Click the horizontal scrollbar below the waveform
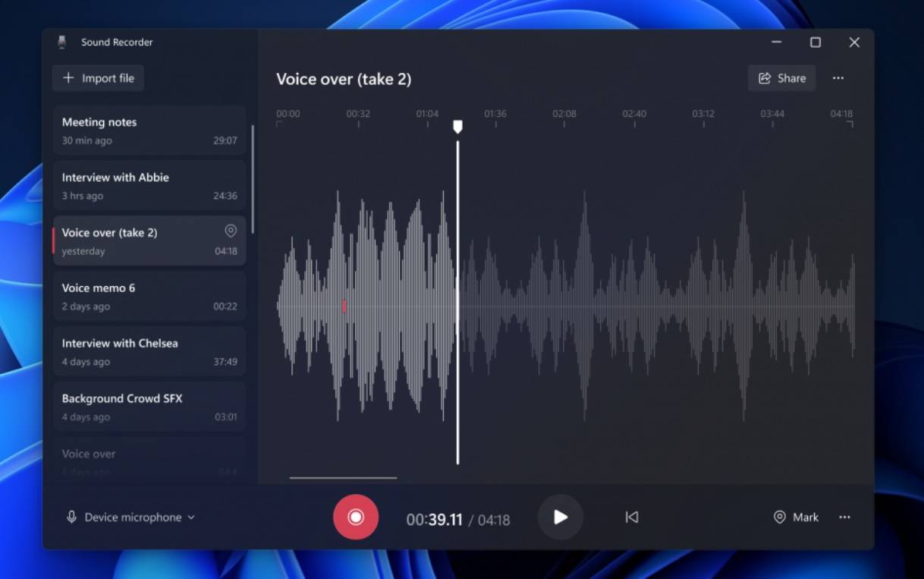The height and width of the screenshot is (579, 924). 342,478
